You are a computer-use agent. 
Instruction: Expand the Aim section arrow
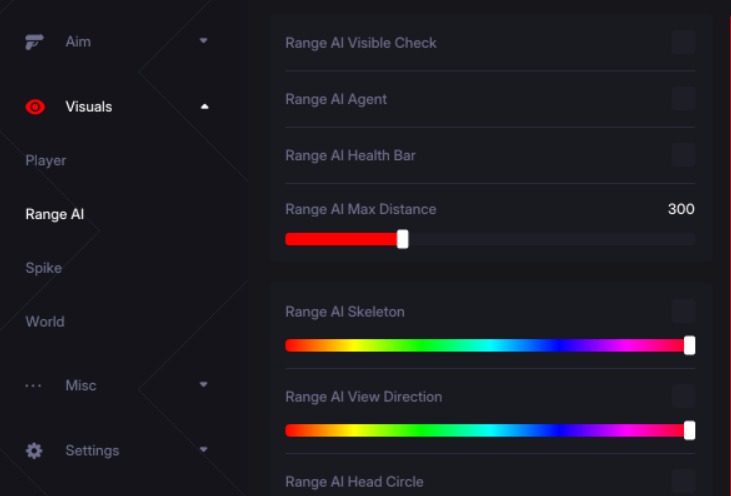point(204,41)
